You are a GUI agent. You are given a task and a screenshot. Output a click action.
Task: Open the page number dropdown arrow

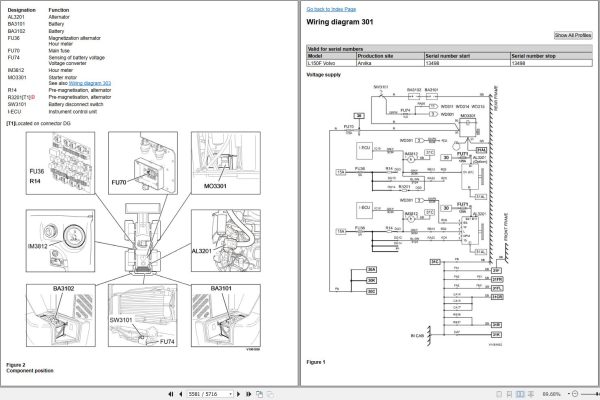click(230, 394)
